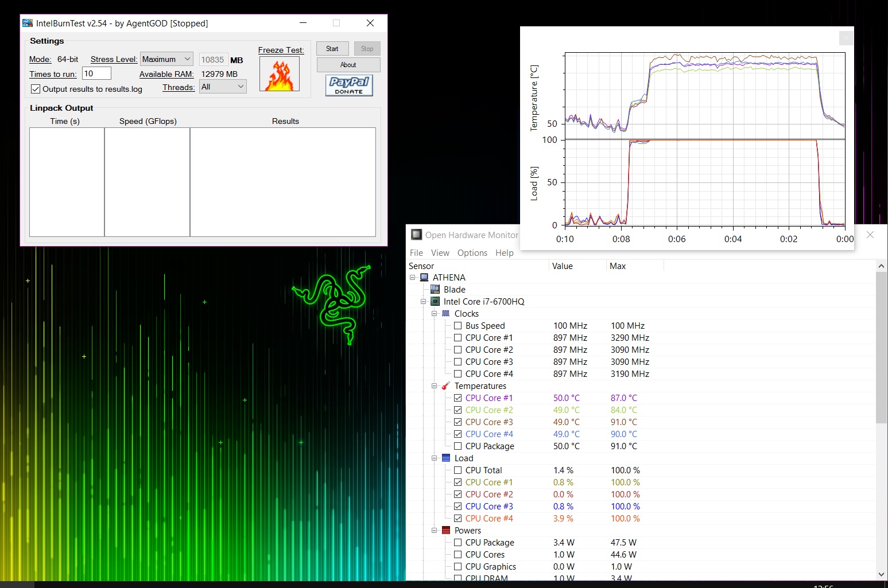Collapse the Load group
The height and width of the screenshot is (588, 888).
tap(435, 458)
